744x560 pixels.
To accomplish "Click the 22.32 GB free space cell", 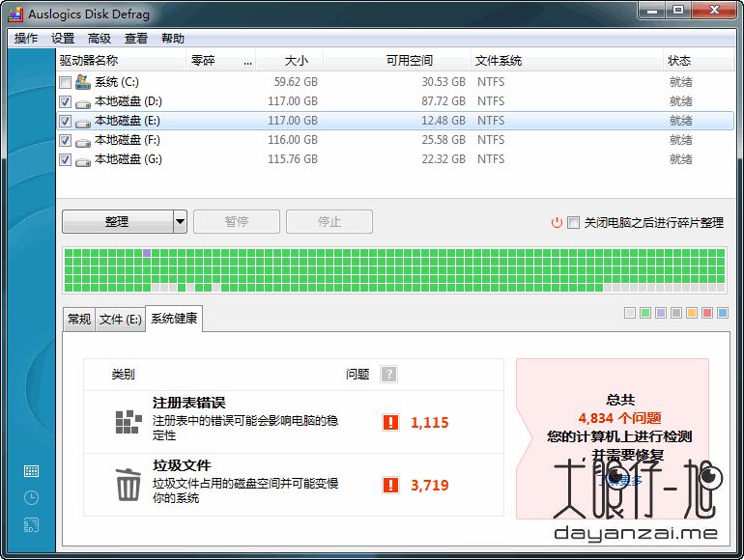I will tap(444, 159).
